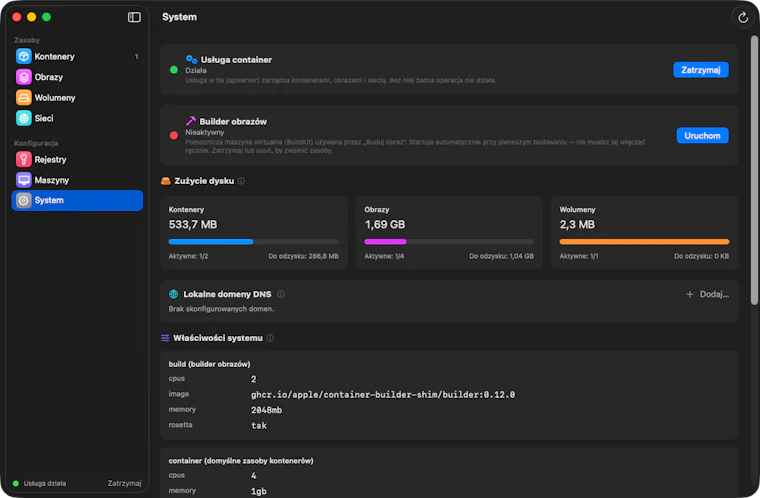Click Aktywne: 1/1 text
The height and width of the screenshot is (498, 760).
click(x=579, y=256)
